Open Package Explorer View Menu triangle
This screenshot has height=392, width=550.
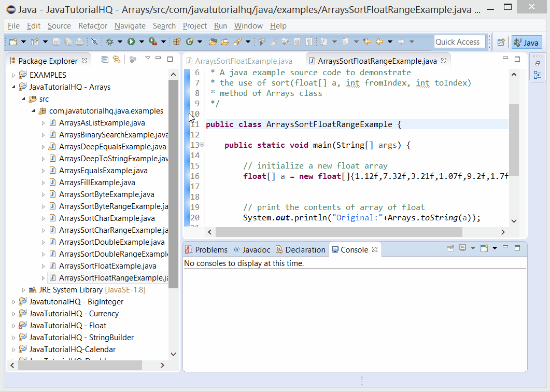[x=148, y=58]
